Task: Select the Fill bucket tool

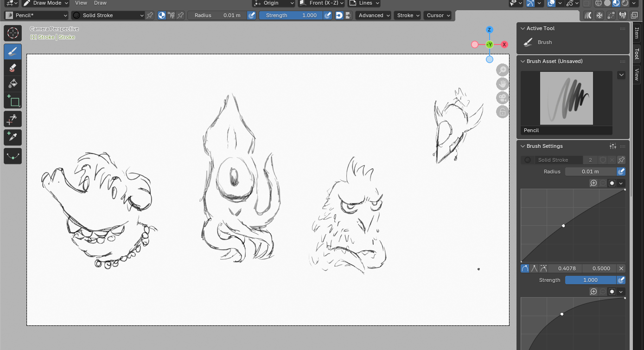Action: (13, 84)
